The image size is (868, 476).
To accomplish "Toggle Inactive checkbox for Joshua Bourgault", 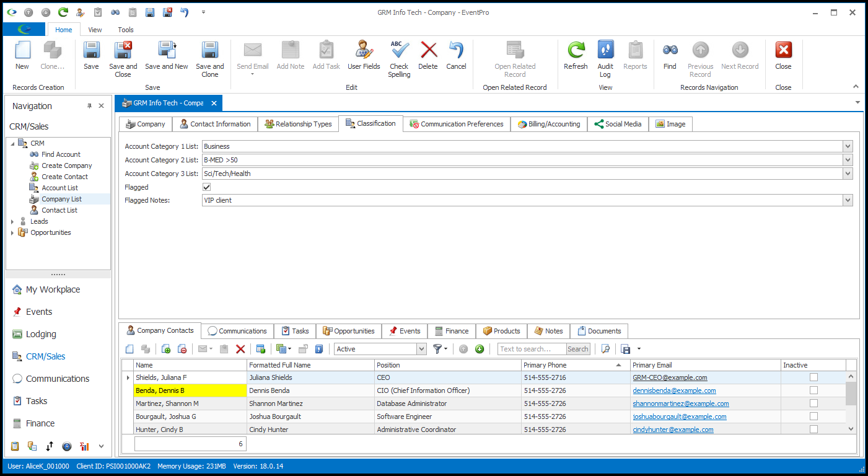I will click(x=813, y=416).
